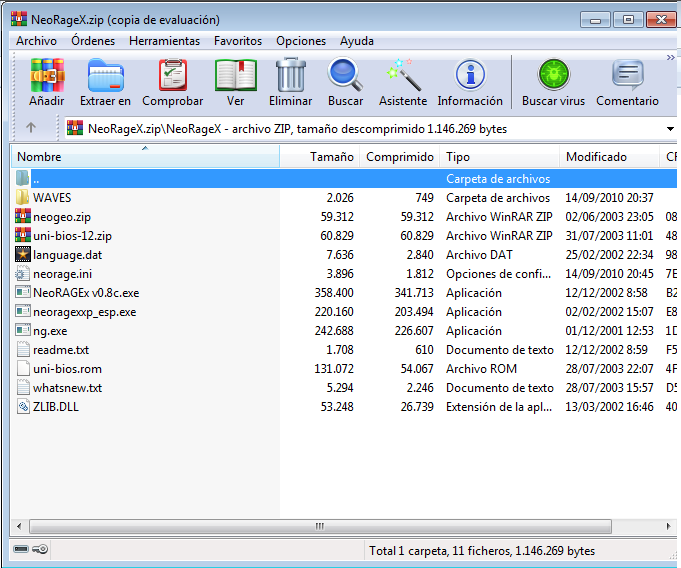Screen dimensions: 681x568
Task: Click the Buscar magnifier icon
Action: click(x=345, y=75)
